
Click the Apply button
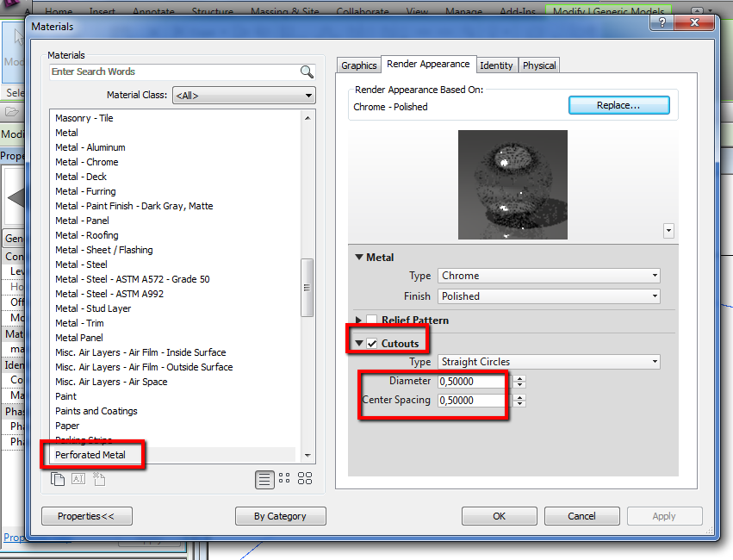(x=664, y=516)
